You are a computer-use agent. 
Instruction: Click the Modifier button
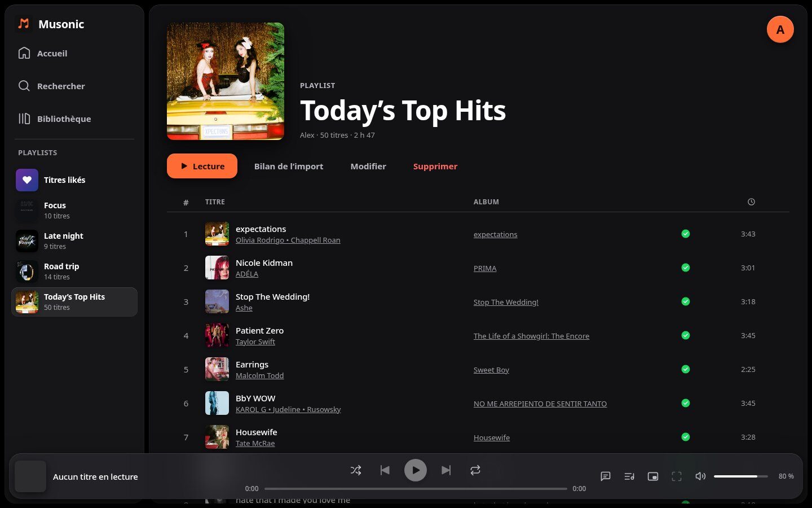pyautogui.click(x=368, y=167)
